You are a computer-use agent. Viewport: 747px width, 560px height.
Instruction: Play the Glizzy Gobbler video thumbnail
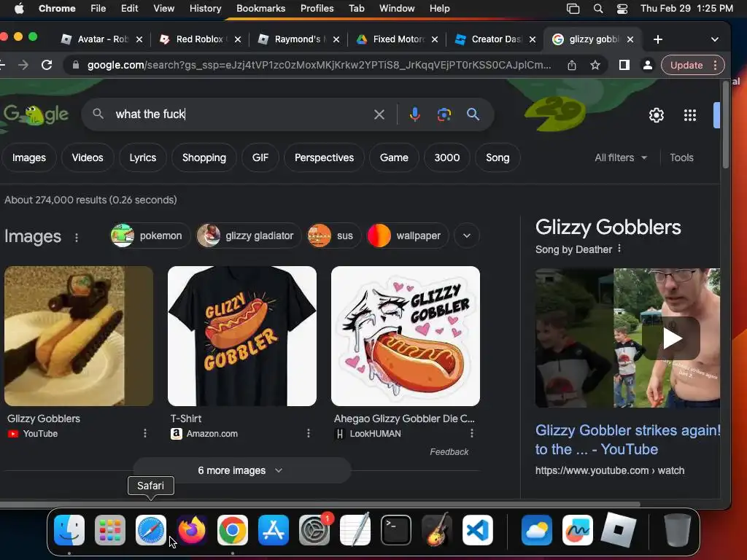point(671,338)
